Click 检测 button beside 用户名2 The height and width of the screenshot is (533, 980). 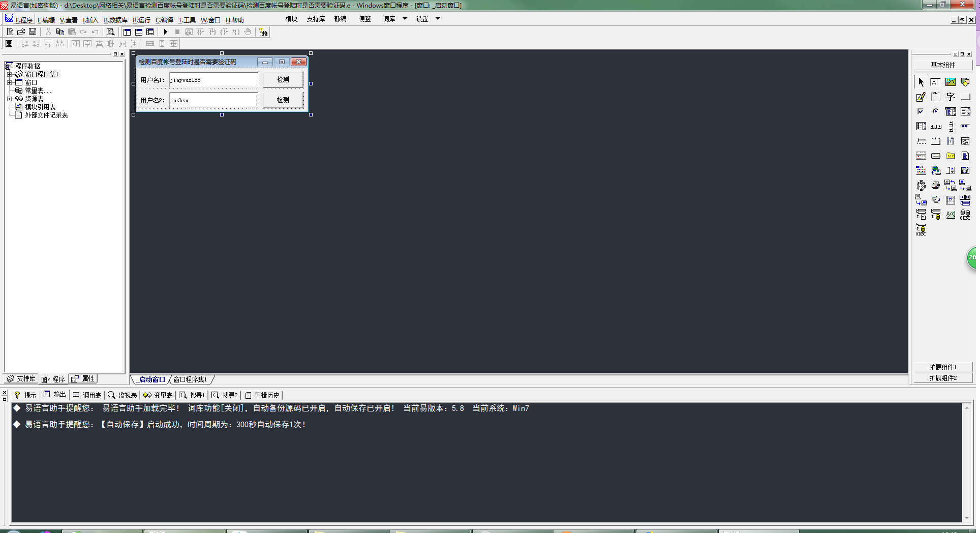coord(283,100)
